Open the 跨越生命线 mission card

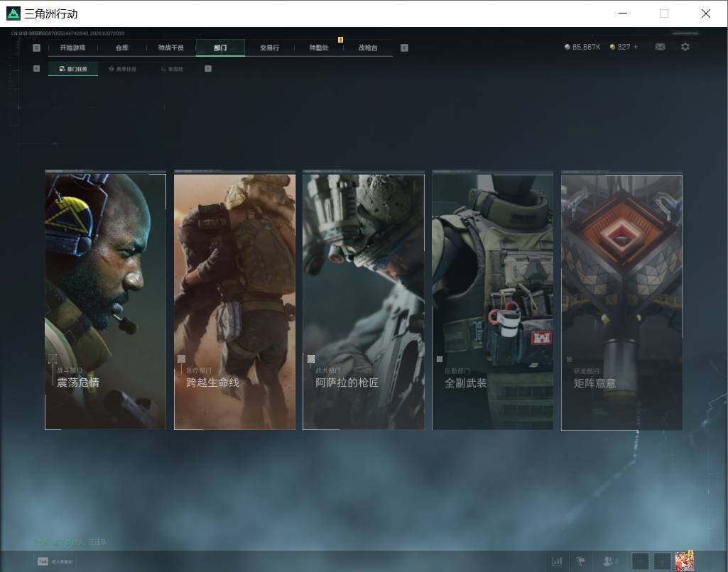[x=234, y=301]
